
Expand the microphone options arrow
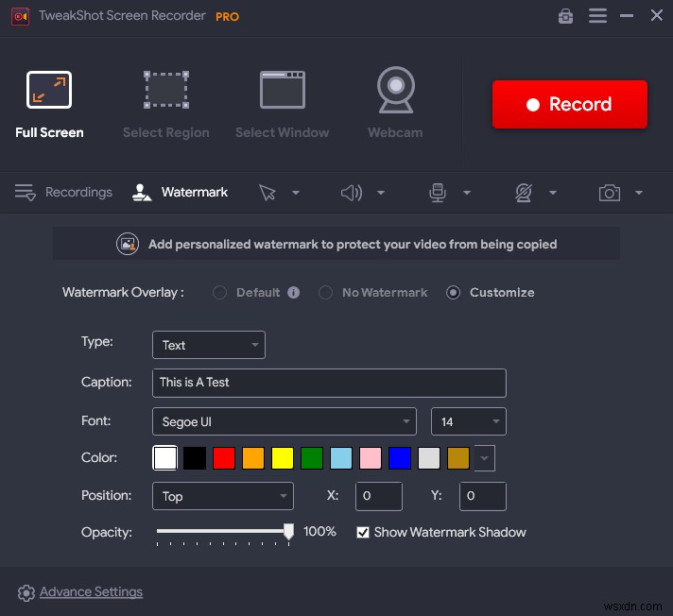467,193
